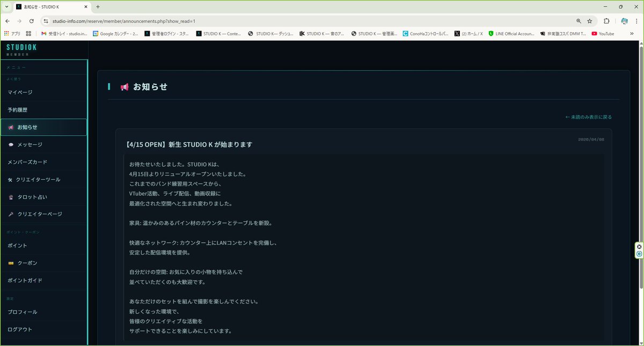Click the microphone icon beside クリエイターページ
The height and width of the screenshot is (346, 644).
coord(11,214)
